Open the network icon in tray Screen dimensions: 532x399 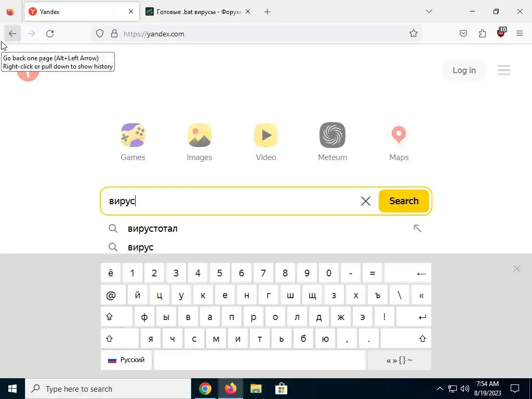453,389
